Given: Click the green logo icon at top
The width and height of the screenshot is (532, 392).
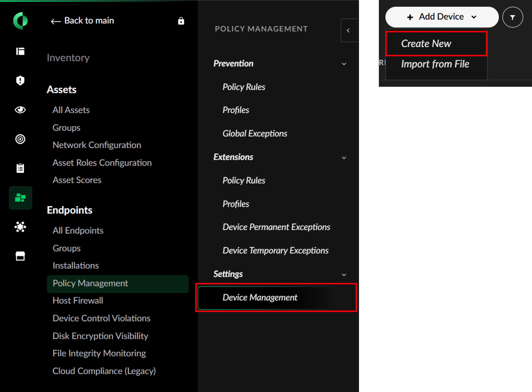Looking at the screenshot, I should click(20, 21).
